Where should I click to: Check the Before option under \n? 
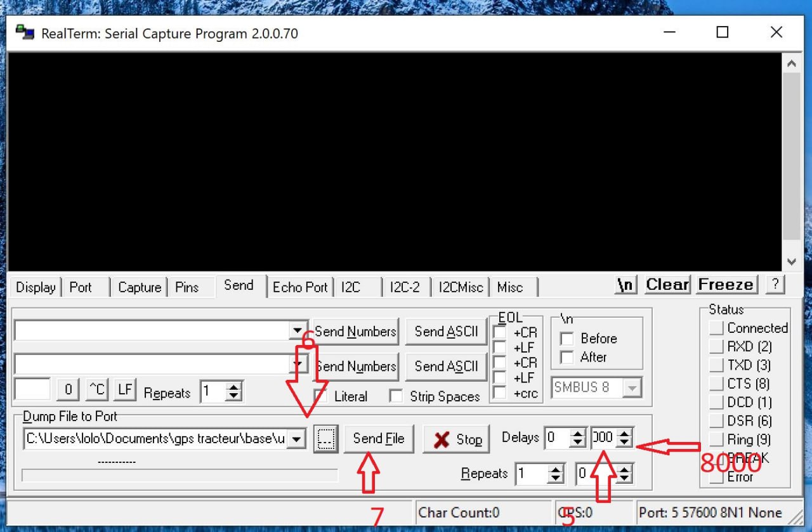(x=566, y=339)
